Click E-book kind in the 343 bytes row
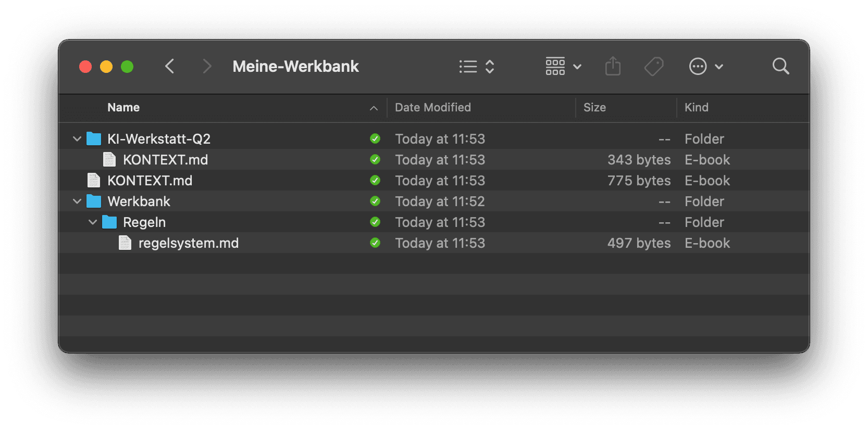 [707, 160]
